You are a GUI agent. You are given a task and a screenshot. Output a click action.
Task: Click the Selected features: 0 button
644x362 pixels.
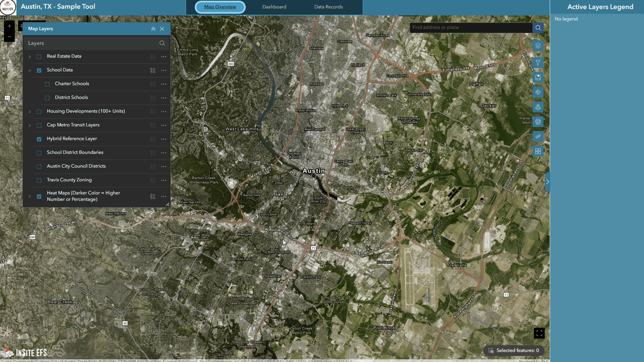(x=514, y=351)
